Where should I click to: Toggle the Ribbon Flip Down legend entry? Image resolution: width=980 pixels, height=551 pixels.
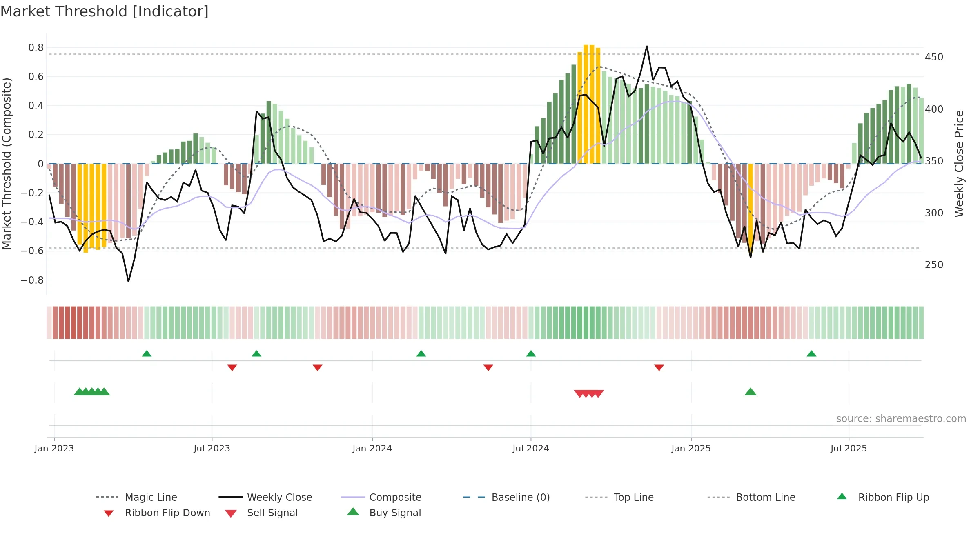click(157, 513)
